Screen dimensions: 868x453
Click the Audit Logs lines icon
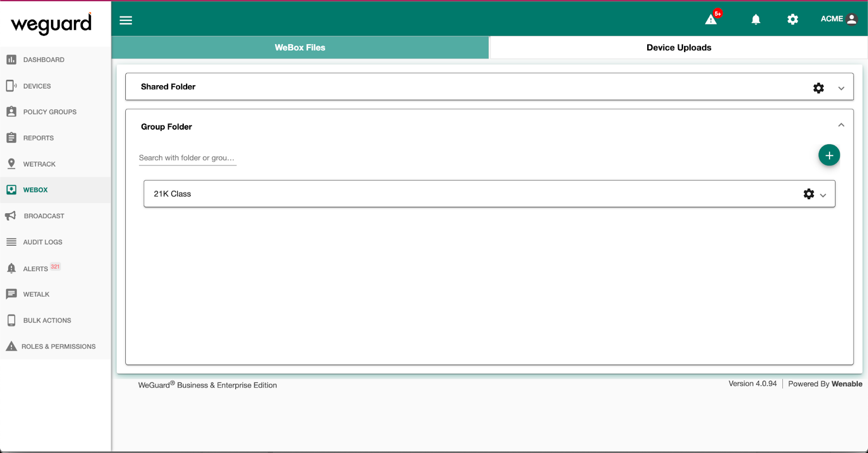(11, 242)
